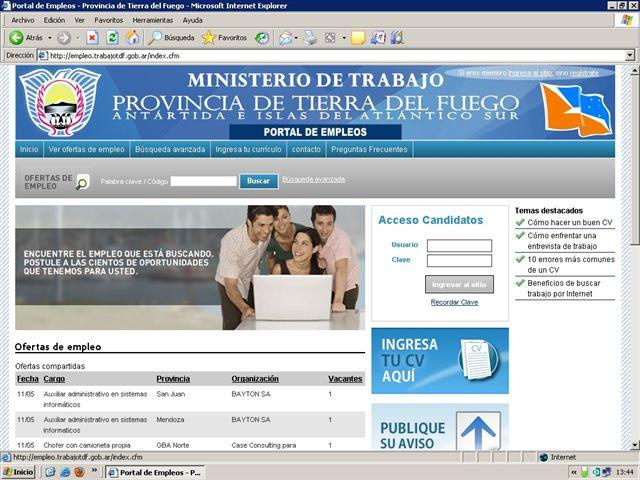The height and width of the screenshot is (480, 640).
Task: Follow the Recordar Clave link
Action: coord(454,302)
